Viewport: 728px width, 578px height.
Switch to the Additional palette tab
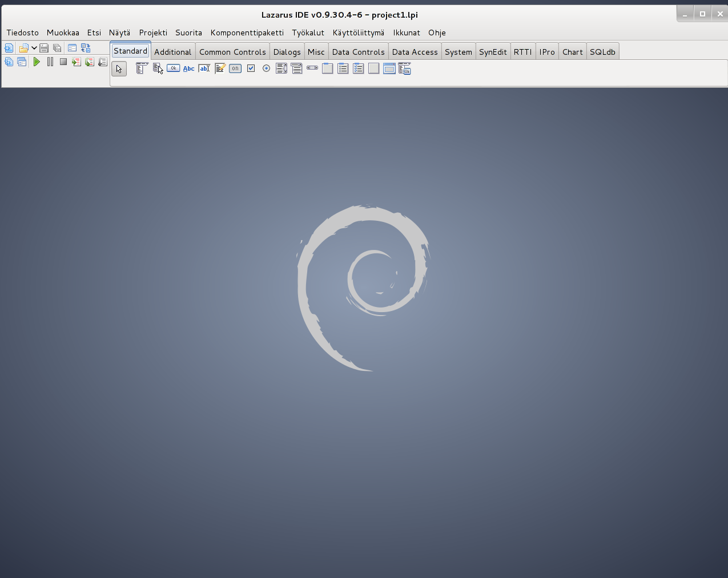tap(173, 52)
